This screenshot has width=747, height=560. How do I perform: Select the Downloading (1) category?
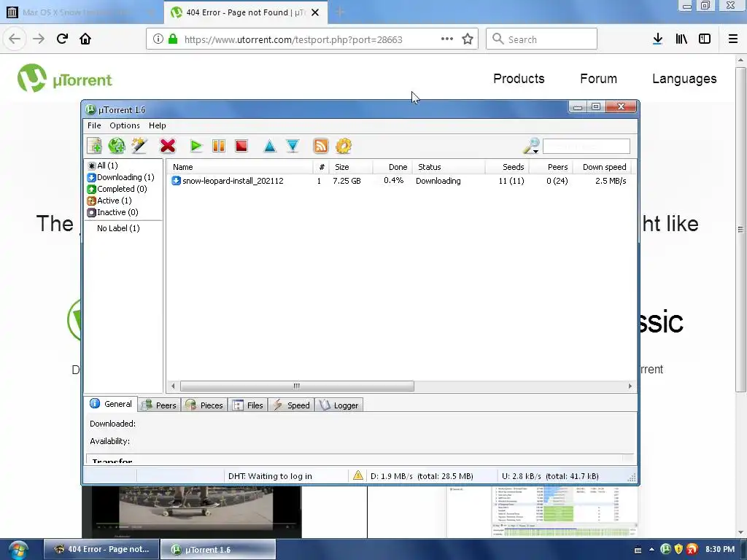tap(121, 177)
